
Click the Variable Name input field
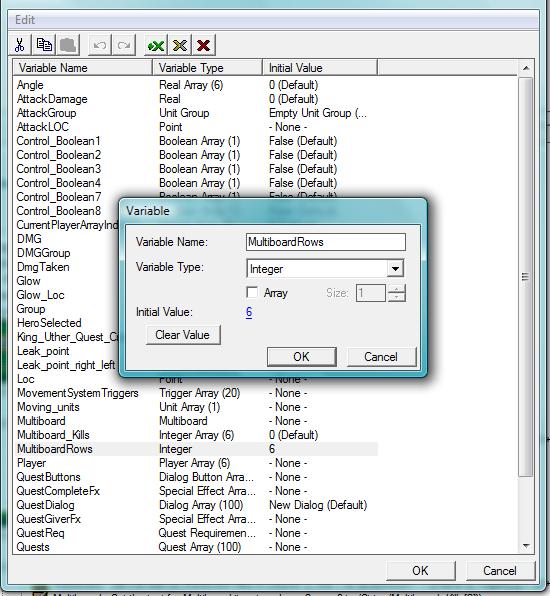[326, 242]
